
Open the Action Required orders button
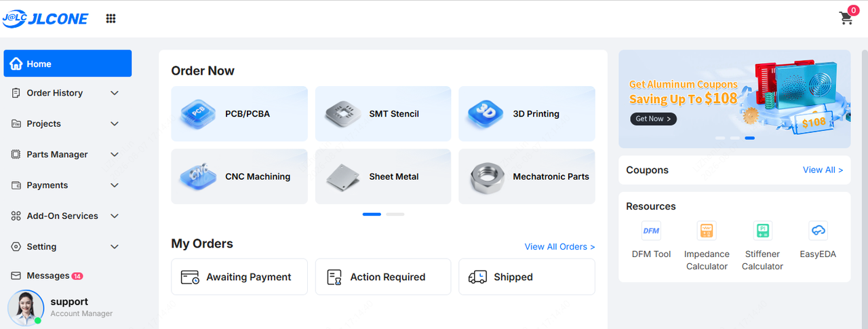[383, 277]
